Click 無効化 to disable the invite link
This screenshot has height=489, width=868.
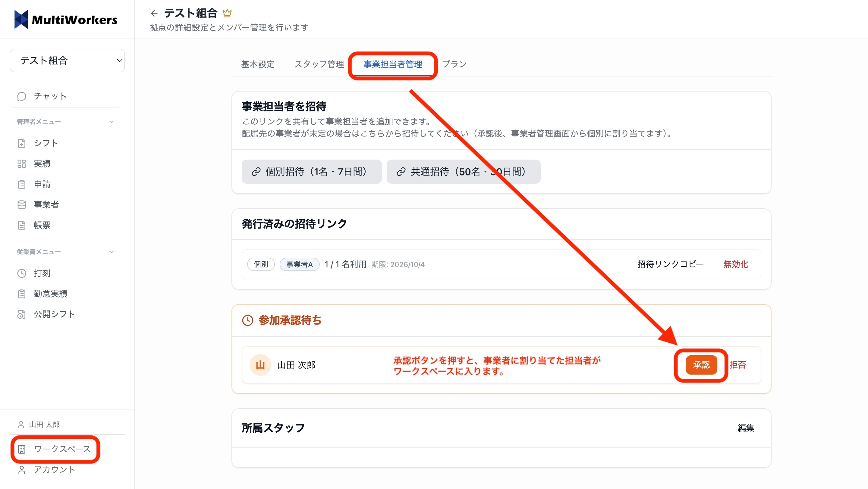coord(736,264)
